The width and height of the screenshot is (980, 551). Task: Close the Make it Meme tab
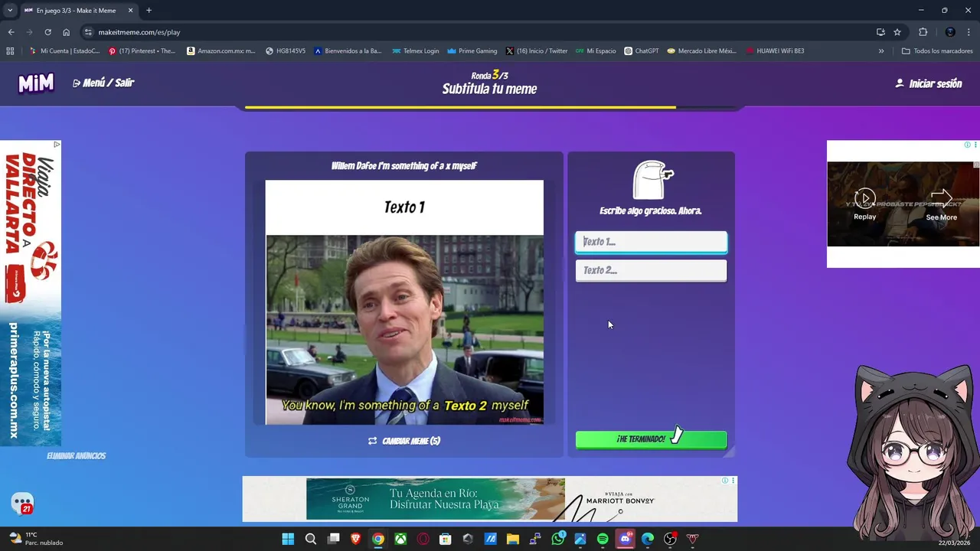130,11
